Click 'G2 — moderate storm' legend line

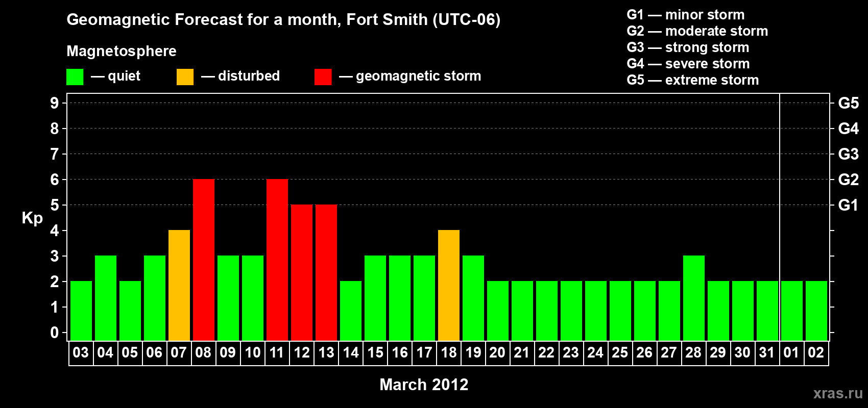click(697, 31)
